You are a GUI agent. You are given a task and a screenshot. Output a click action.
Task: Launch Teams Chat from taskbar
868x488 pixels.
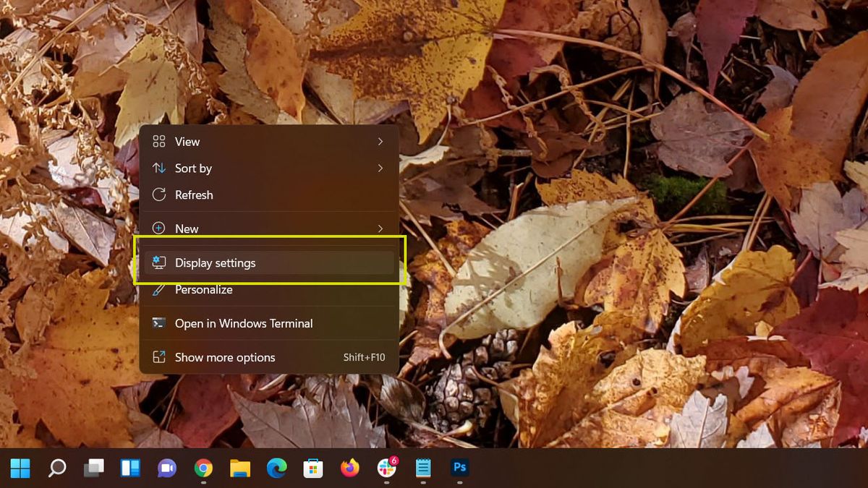167,468
